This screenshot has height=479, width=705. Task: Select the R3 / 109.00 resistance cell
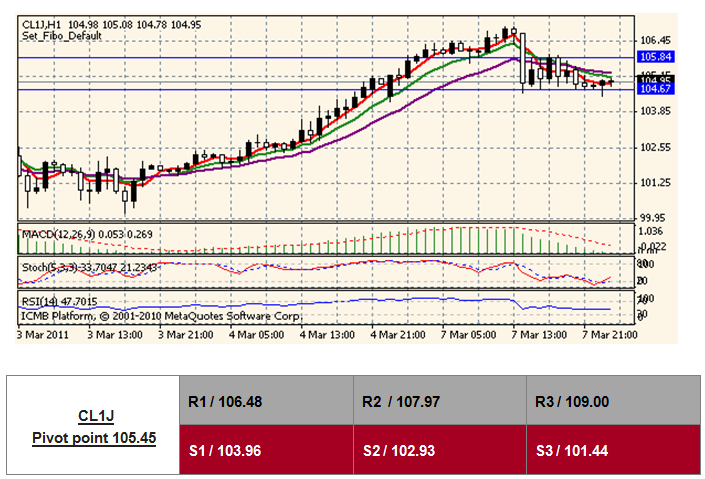click(x=611, y=401)
